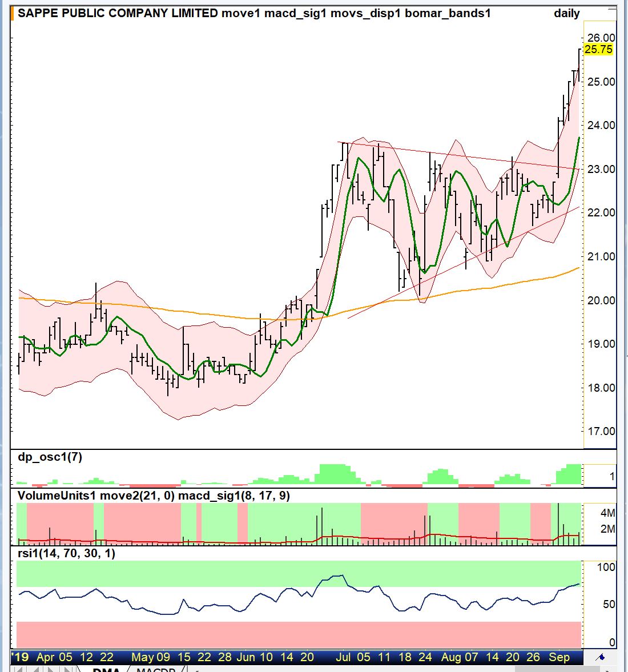The height and width of the screenshot is (672, 628).
Task: Click the May marker on date axis
Action: coord(142,657)
